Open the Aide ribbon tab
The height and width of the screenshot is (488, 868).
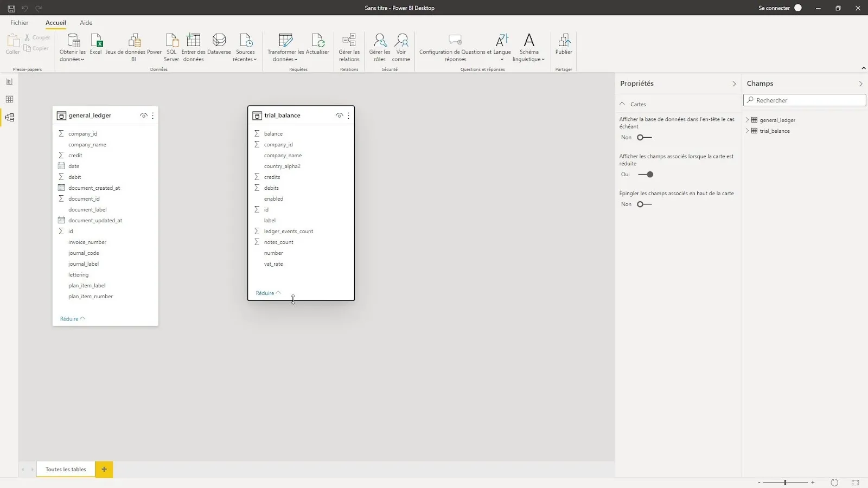pyautogui.click(x=86, y=23)
